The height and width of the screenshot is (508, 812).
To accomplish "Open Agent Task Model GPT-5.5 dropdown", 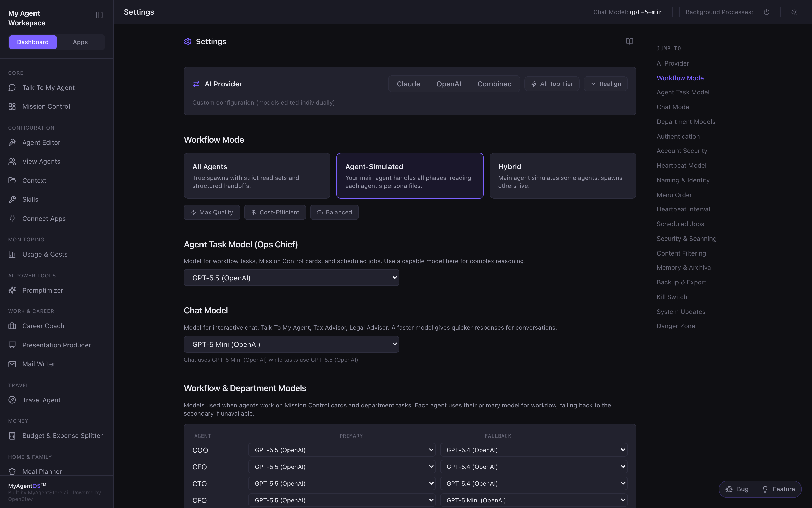I will [292, 278].
